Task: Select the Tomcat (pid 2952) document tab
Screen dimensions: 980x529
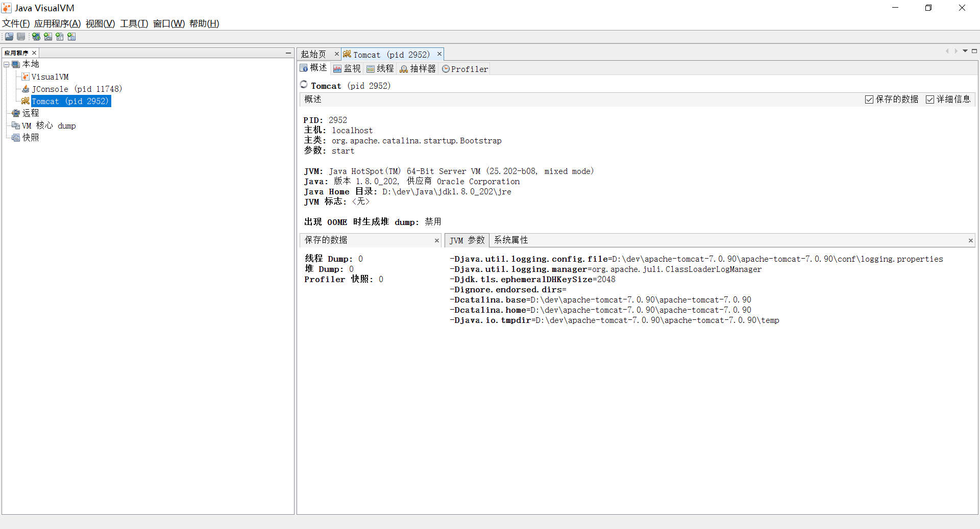Action: [x=391, y=55]
